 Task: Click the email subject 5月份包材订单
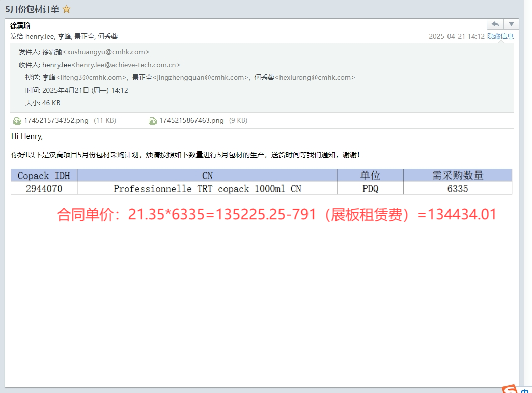point(32,9)
